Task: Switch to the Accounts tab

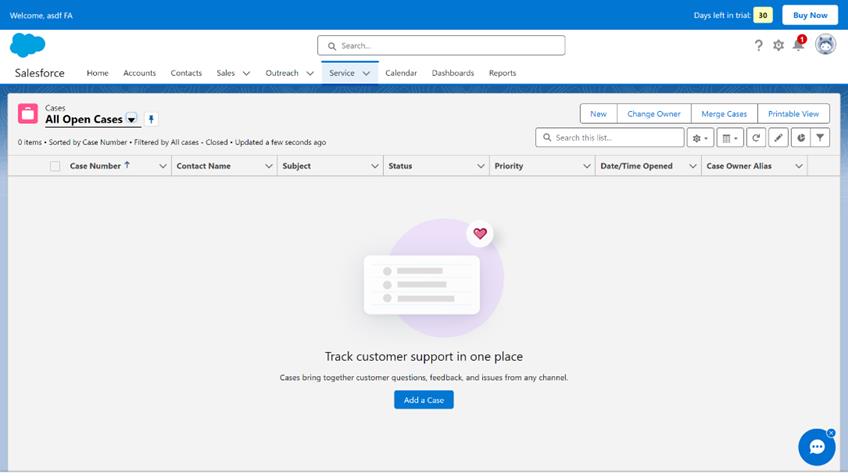Action: point(139,73)
